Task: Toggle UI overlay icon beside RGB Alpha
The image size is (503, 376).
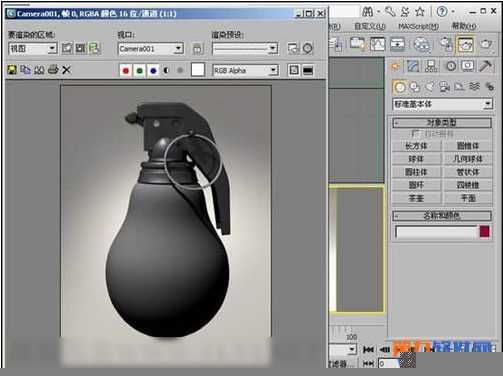Action: [x=294, y=70]
